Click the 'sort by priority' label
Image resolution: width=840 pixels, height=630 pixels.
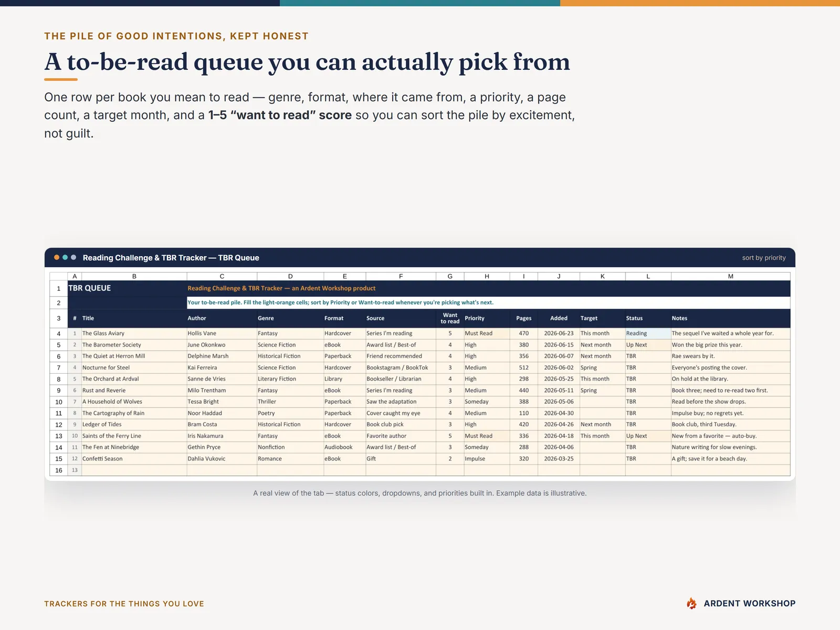(x=764, y=258)
